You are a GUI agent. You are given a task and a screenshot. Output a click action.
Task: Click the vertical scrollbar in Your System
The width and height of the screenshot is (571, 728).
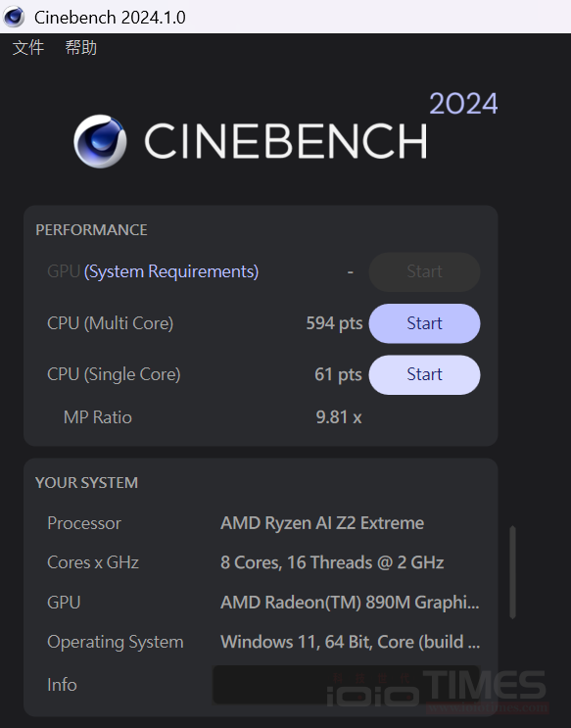(x=512, y=572)
